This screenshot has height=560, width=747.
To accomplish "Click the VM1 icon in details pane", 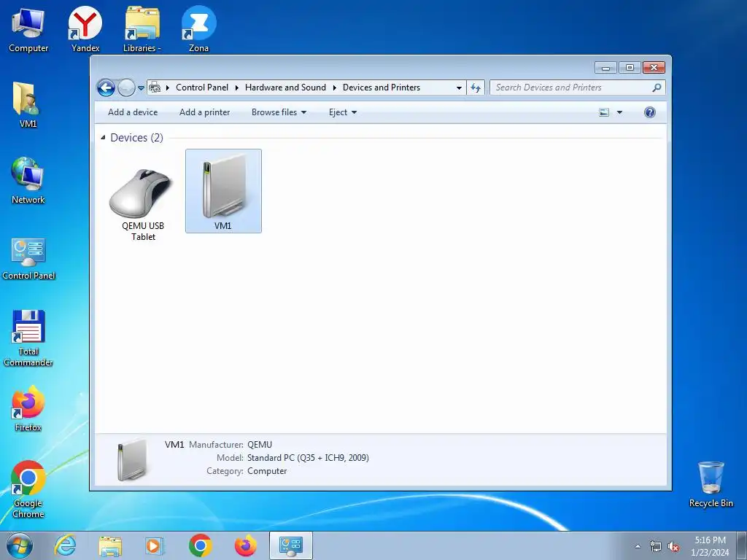I will coord(132,459).
